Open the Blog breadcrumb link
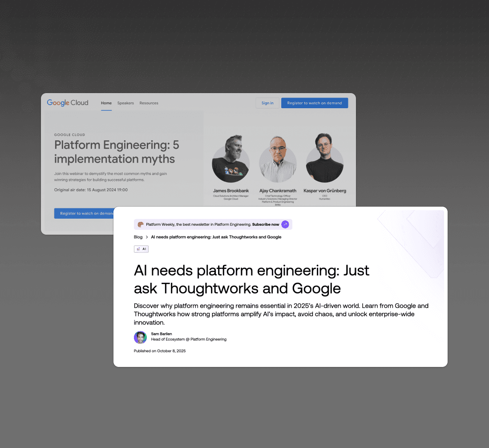 (138, 237)
